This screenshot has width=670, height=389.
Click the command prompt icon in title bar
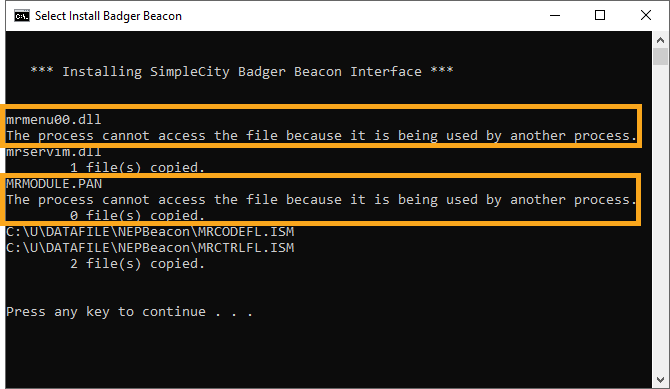(x=22, y=16)
